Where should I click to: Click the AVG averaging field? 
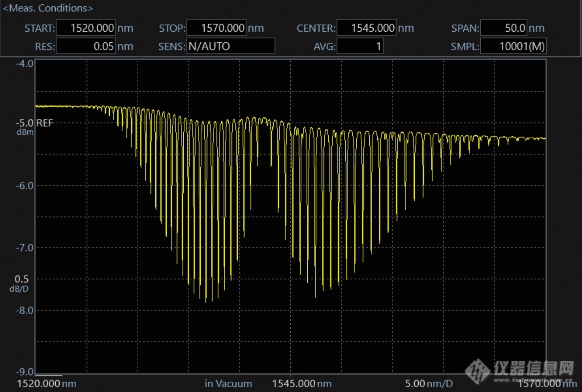click(x=360, y=46)
